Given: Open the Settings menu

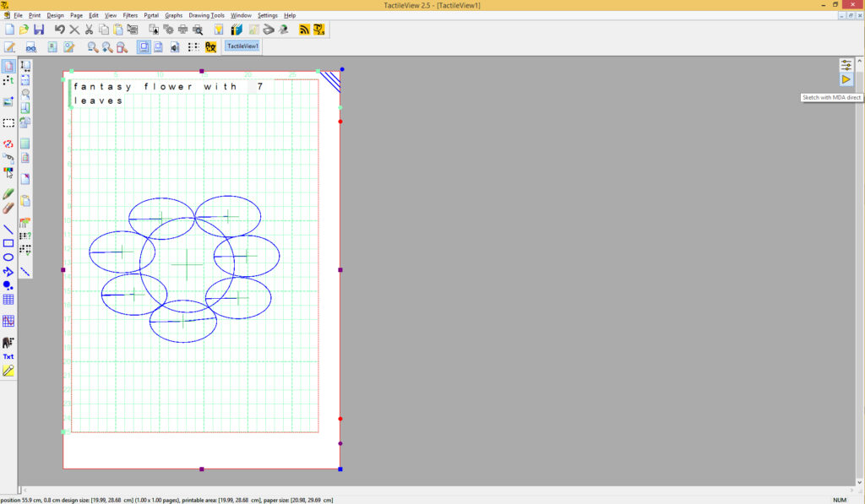Looking at the screenshot, I should (x=268, y=15).
